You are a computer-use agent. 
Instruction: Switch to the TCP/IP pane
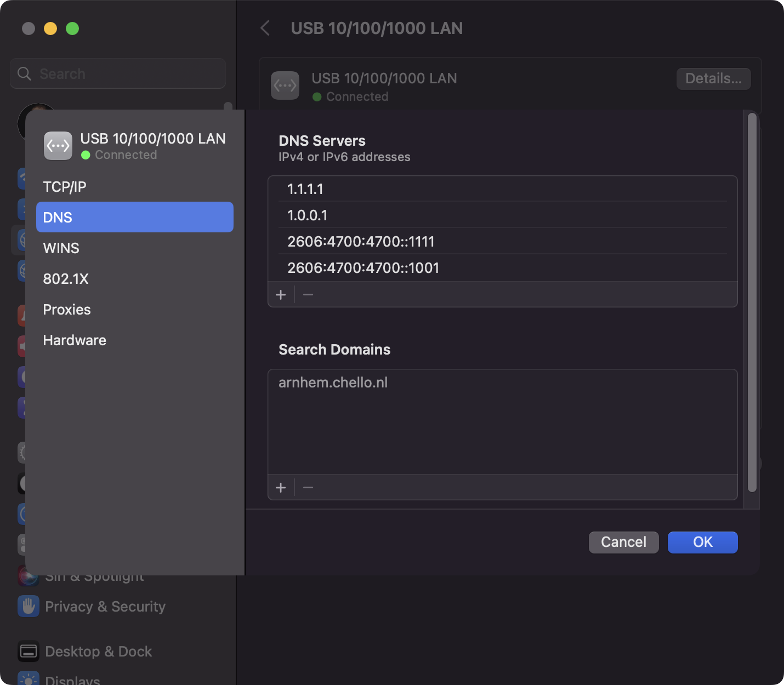[x=64, y=186]
